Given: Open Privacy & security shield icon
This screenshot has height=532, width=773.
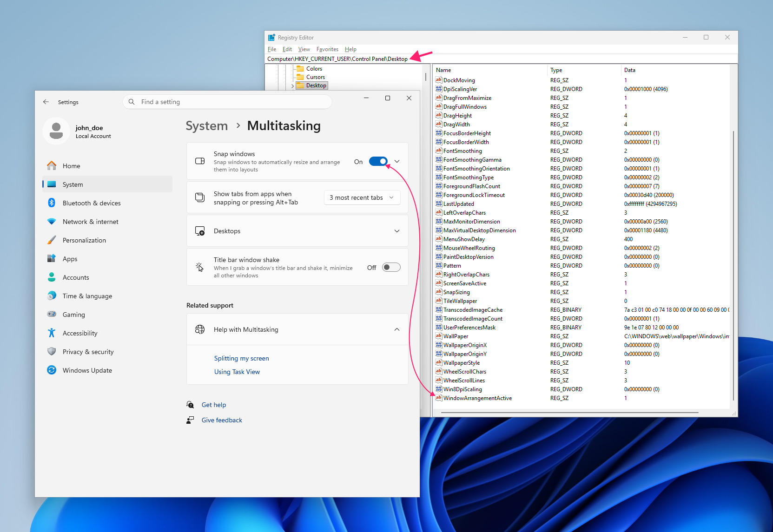Looking at the screenshot, I should pyautogui.click(x=52, y=352).
